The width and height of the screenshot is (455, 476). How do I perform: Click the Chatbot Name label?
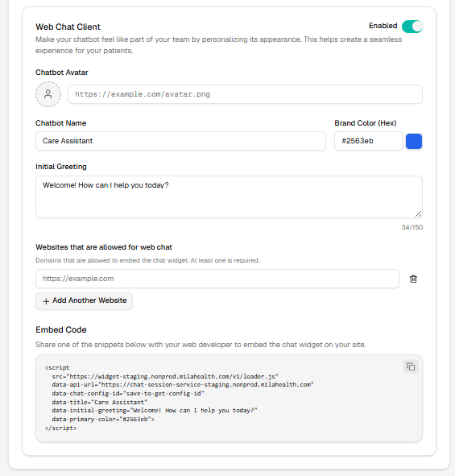[x=60, y=123]
